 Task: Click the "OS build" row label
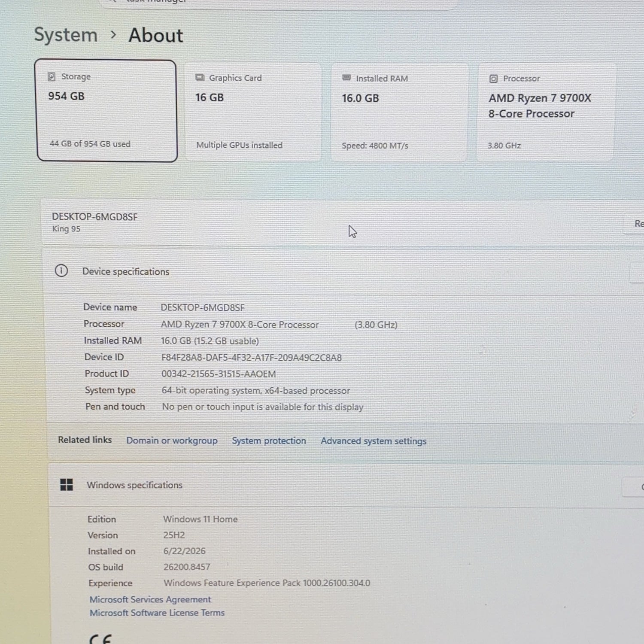pyautogui.click(x=106, y=567)
